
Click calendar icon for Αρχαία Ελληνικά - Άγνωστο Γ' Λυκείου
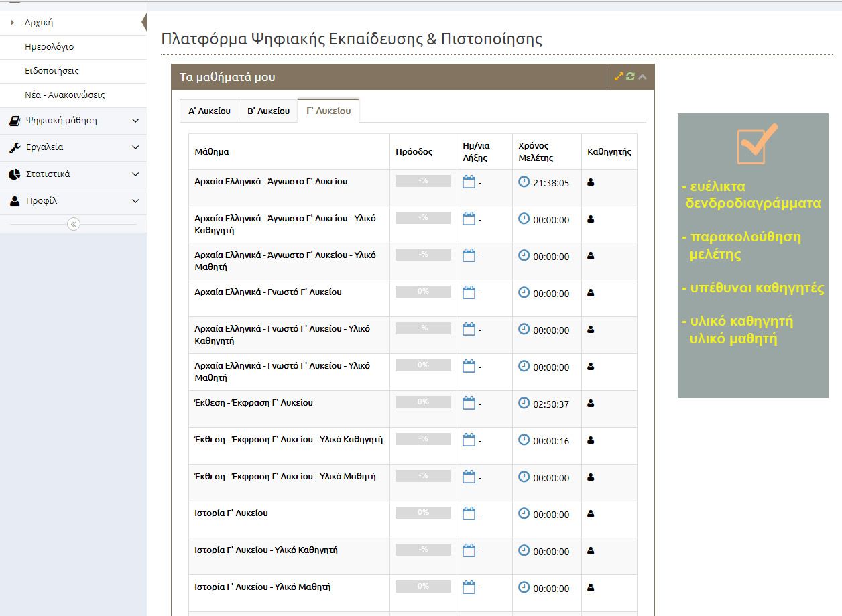(469, 182)
